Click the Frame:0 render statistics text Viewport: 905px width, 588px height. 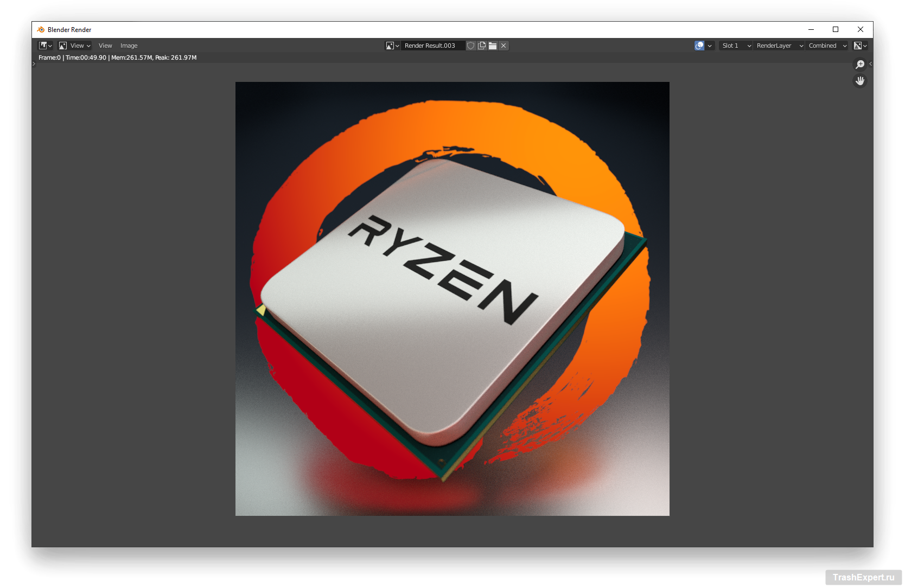(118, 57)
